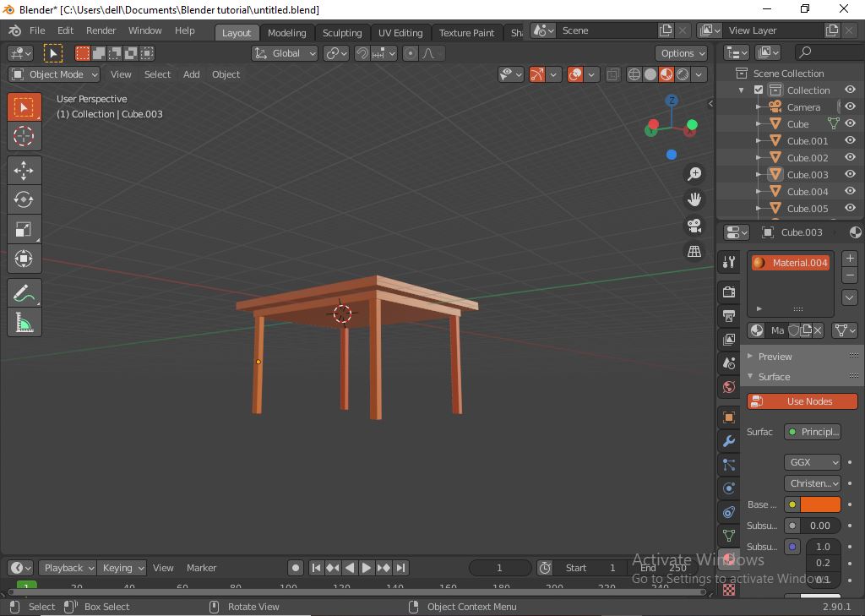Screen dimensions: 865x616
Task: Switch to the Modeling workspace tab
Action: coord(286,32)
